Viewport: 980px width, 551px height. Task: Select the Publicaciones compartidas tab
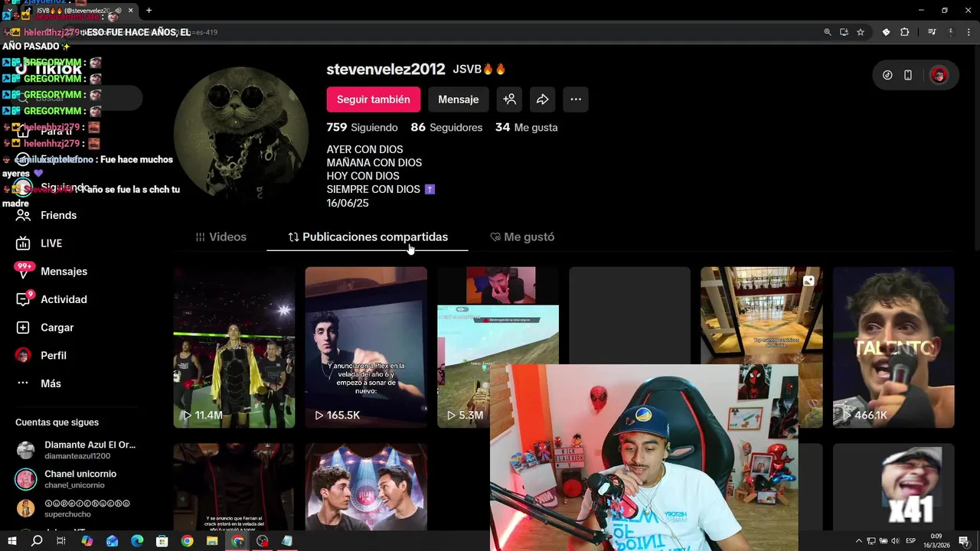367,237
